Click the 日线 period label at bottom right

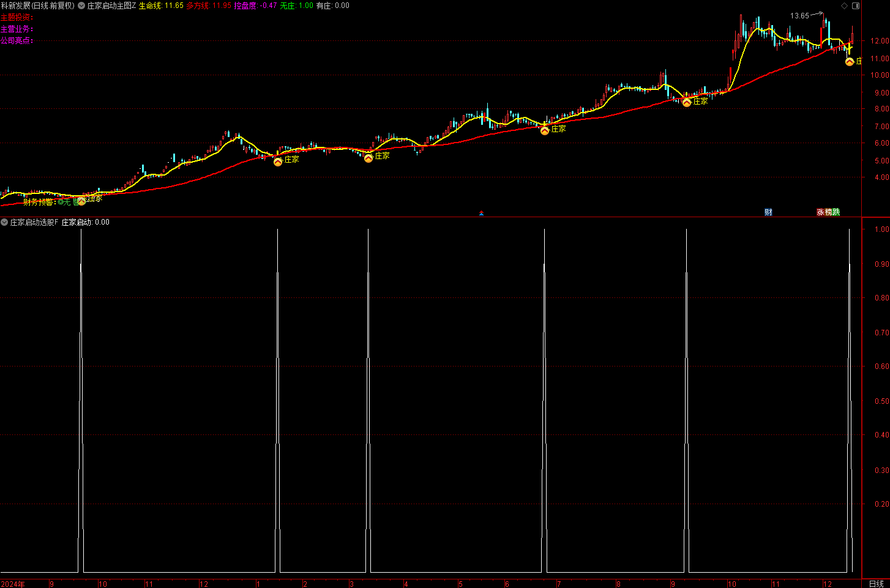click(x=876, y=584)
